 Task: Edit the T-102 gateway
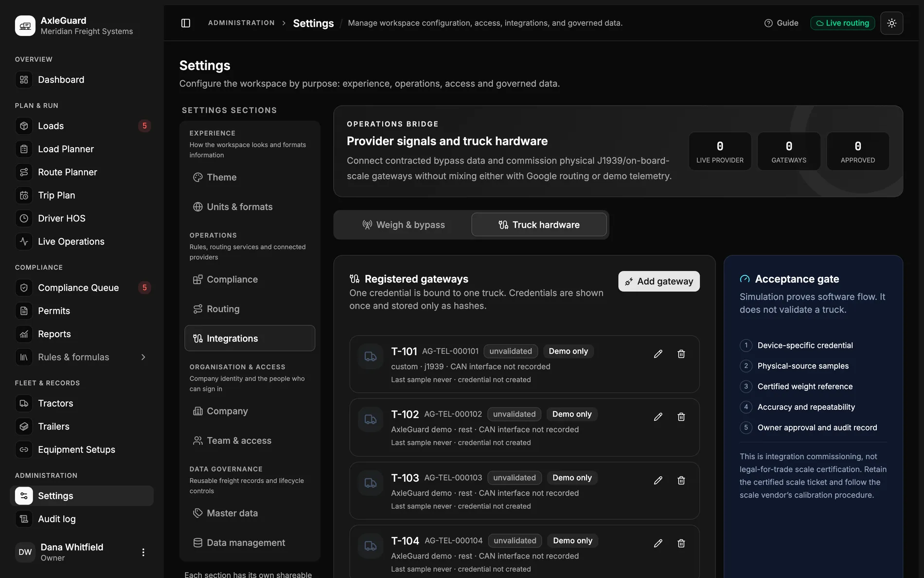[658, 417]
